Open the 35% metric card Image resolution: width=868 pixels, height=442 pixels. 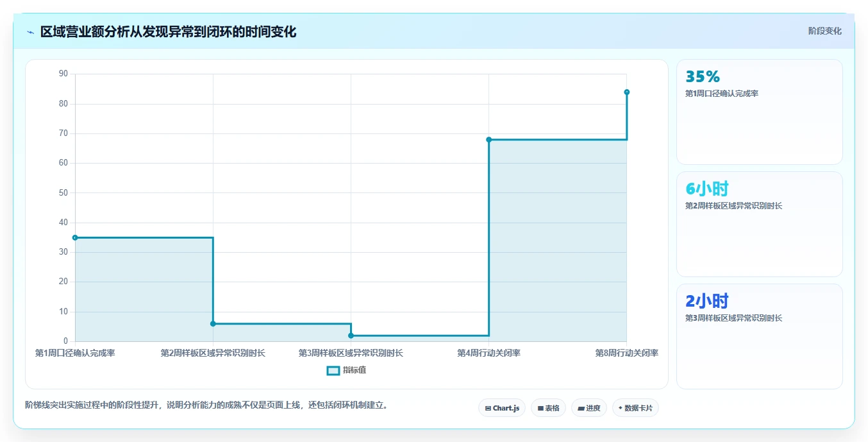coord(760,112)
